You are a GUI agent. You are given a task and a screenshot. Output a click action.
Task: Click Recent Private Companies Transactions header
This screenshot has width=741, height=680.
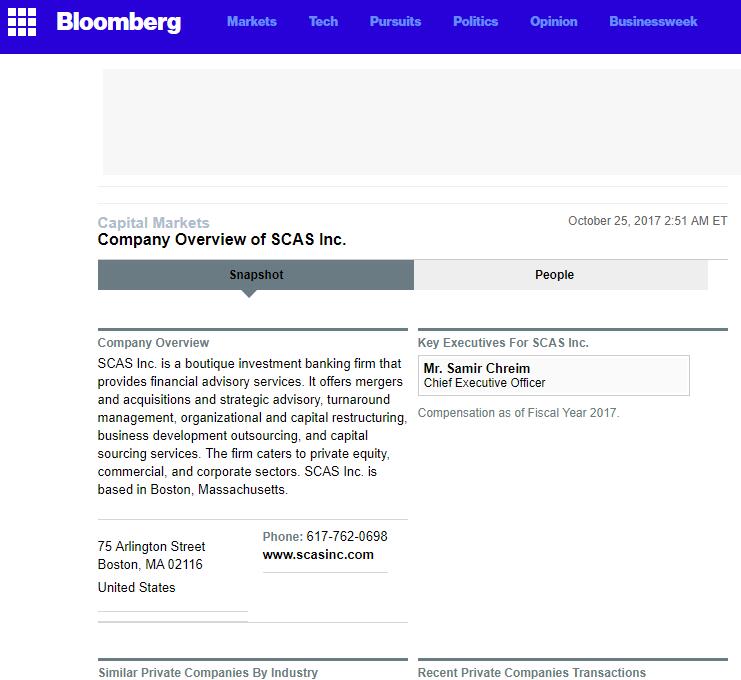click(x=532, y=672)
